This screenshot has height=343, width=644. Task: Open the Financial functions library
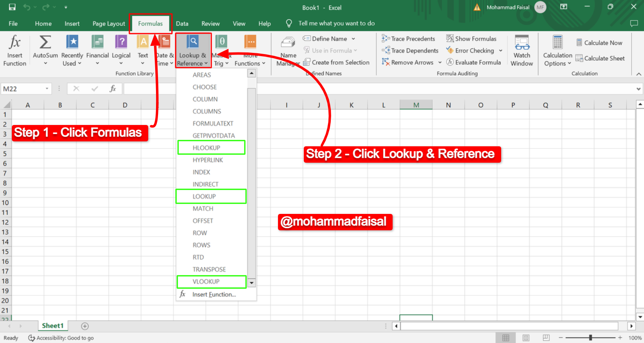[97, 51]
